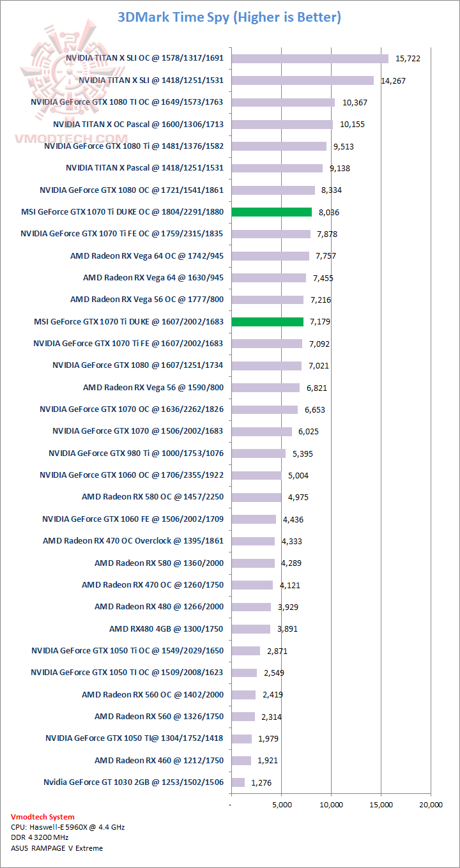Click the chart title 3DMark Time Spy
The image size is (460, 868).
[x=229, y=17]
